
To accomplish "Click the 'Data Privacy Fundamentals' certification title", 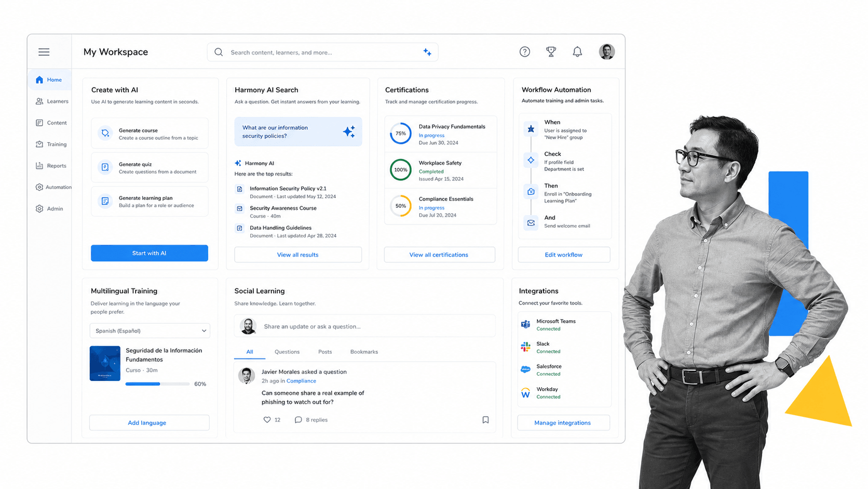I will pyautogui.click(x=452, y=127).
